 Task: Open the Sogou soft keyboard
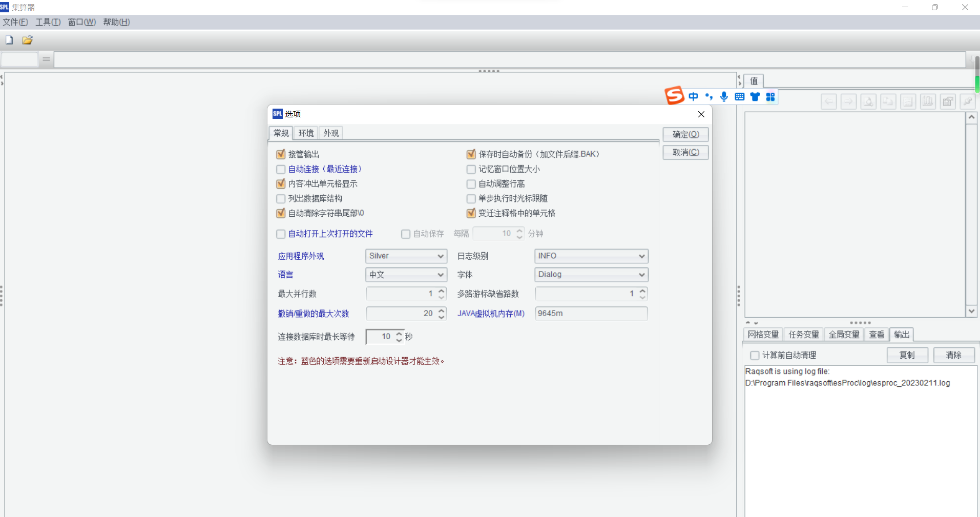[739, 96]
